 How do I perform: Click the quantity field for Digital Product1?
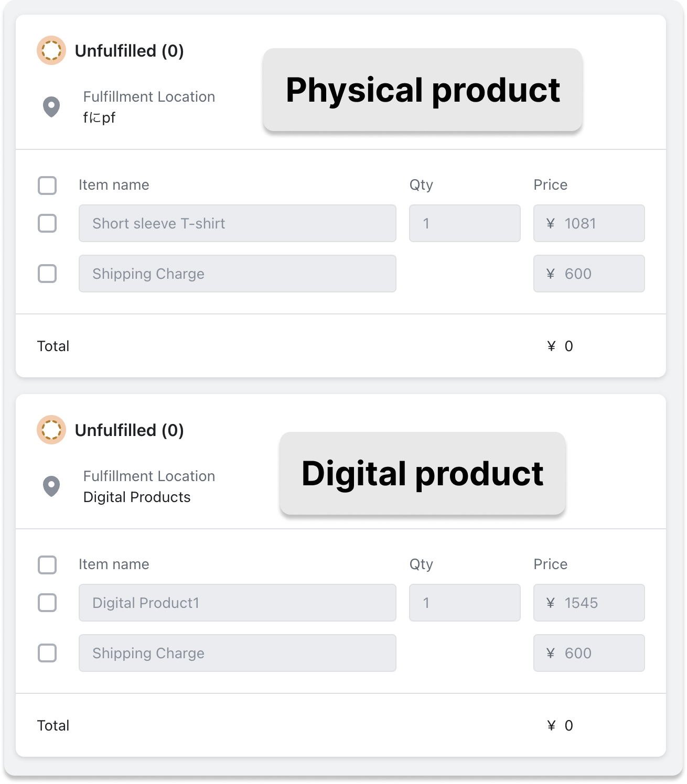pyautogui.click(x=465, y=603)
